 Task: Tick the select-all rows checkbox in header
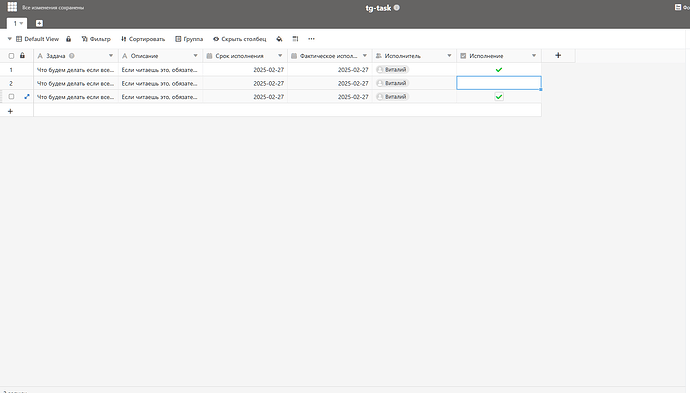(11, 56)
